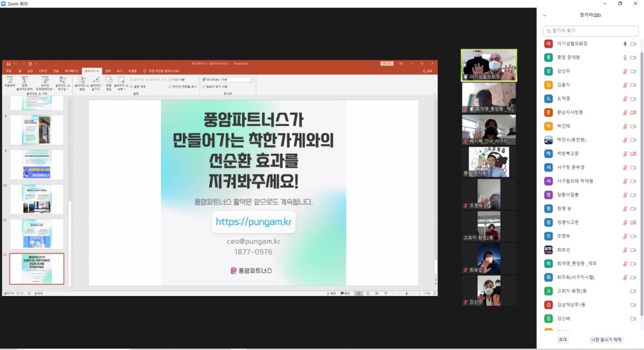
Task: Switch to the Transitions ribbon tab
Action: (56, 71)
